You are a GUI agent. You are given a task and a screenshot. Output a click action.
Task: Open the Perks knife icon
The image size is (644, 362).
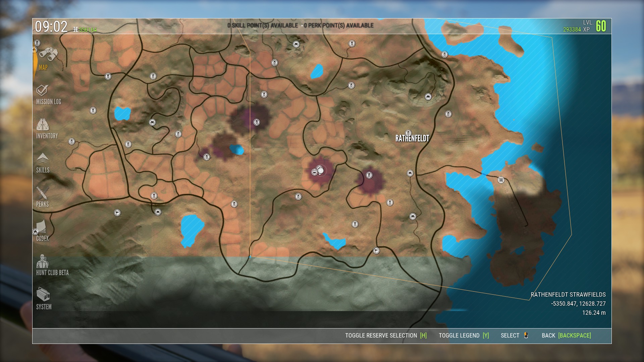point(43,193)
